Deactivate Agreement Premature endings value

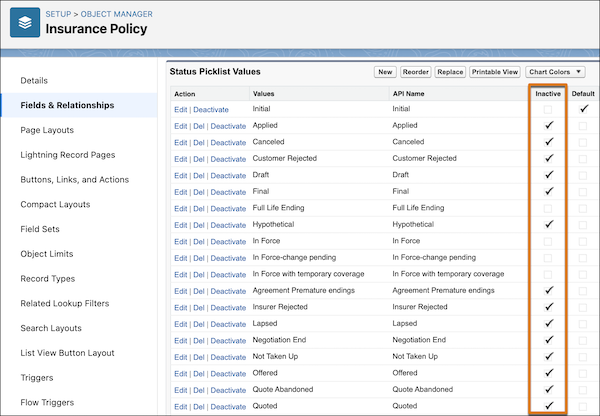point(228,291)
